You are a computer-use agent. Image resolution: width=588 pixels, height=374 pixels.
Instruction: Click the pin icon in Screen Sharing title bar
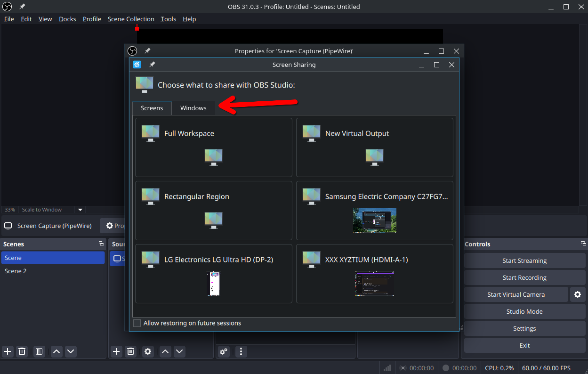pos(152,65)
